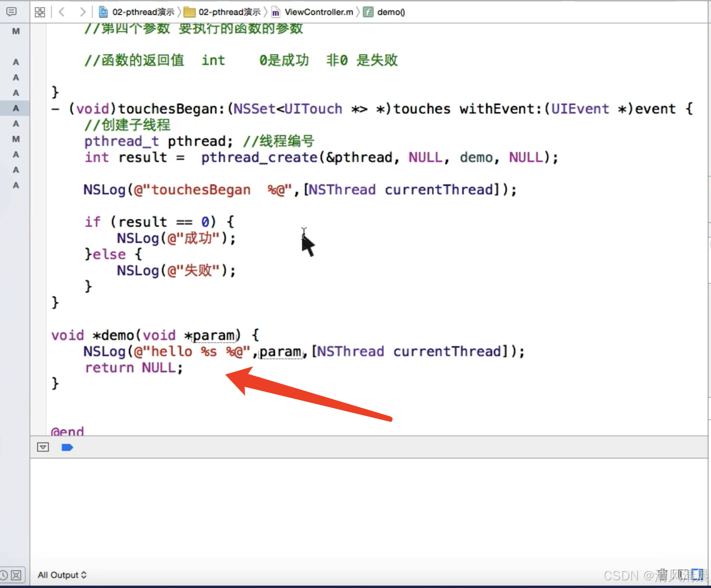This screenshot has width=711, height=588.
Task: Click the 'm' file icon beside ViewController.m
Action: [x=276, y=12]
